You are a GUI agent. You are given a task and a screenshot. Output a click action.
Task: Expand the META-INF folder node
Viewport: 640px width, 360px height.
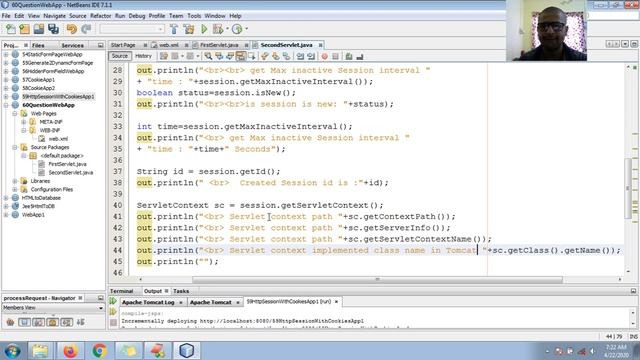tap(24, 122)
